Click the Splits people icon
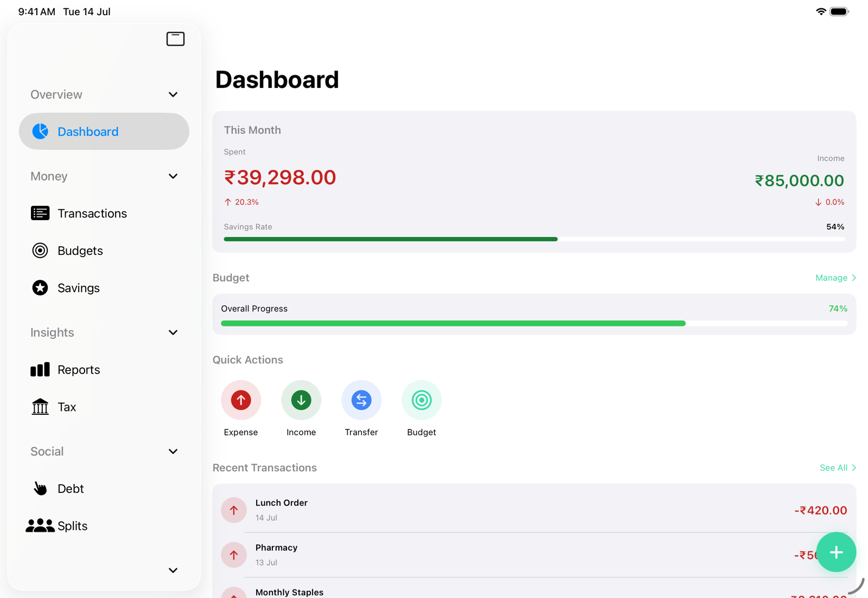 (x=40, y=525)
